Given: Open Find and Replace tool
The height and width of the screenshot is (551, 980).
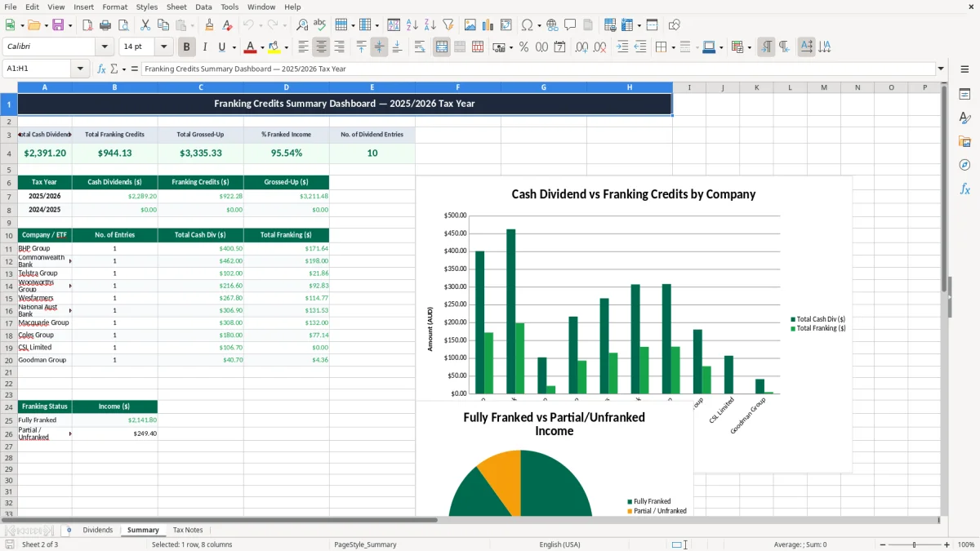Looking at the screenshot, I should (x=302, y=25).
